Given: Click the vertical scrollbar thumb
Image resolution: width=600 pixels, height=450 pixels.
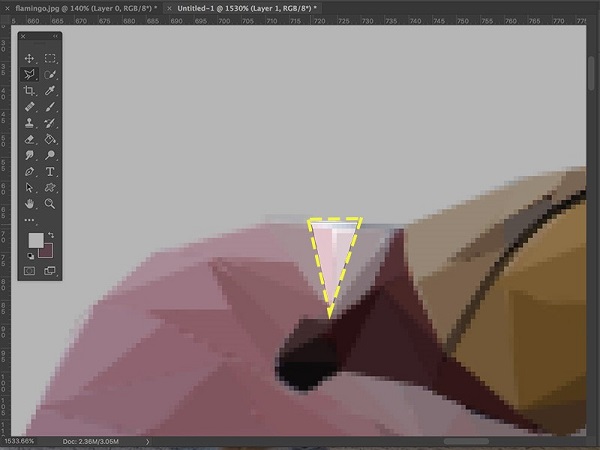Looking at the screenshot, I should tap(592, 73).
